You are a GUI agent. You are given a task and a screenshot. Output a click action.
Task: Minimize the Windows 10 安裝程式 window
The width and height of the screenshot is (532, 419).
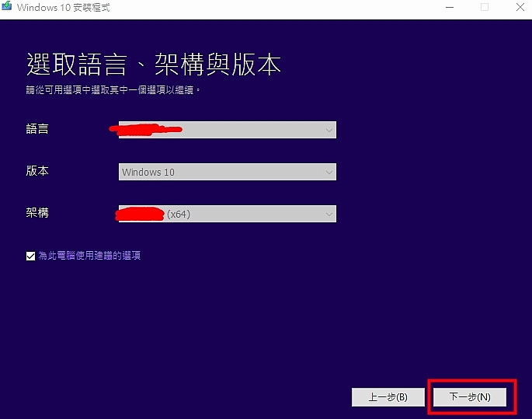tap(450, 7)
